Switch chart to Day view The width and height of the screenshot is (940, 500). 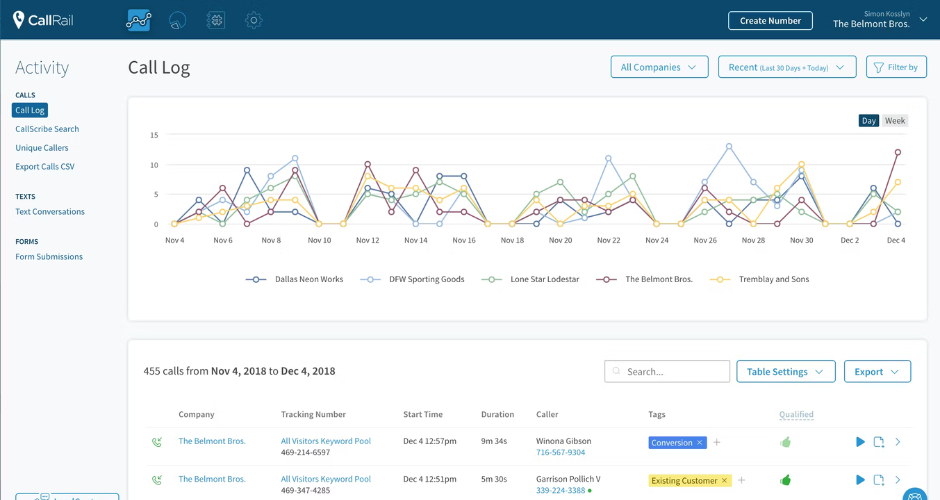tap(869, 121)
